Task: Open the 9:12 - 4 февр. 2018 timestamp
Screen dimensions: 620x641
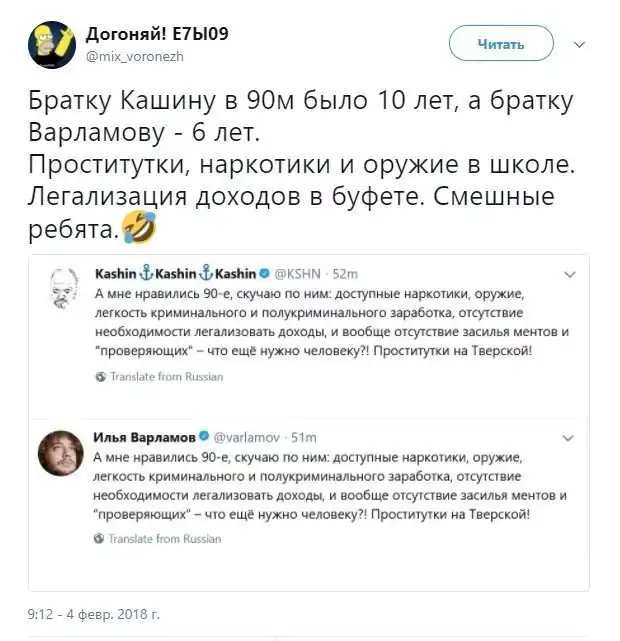Action: point(94,614)
